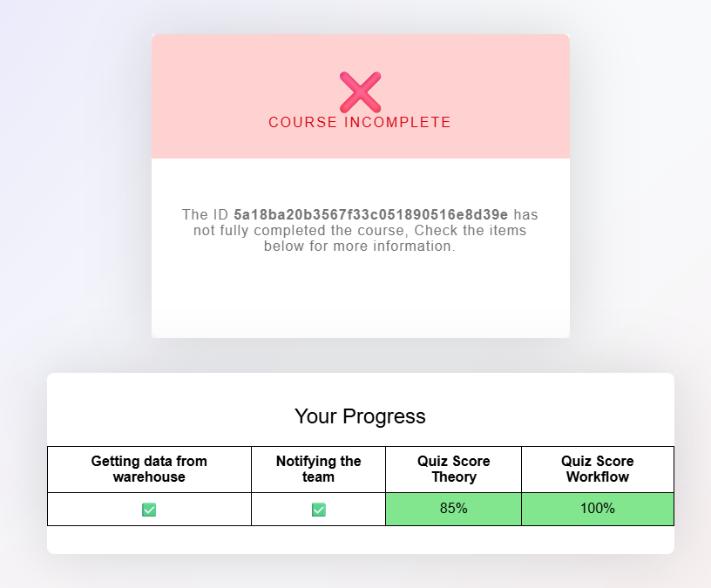Viewport: 711px width, 588px height.
Task: Click the green checkmark under Getting data from warehouse
Action: (x=149, y=510)
